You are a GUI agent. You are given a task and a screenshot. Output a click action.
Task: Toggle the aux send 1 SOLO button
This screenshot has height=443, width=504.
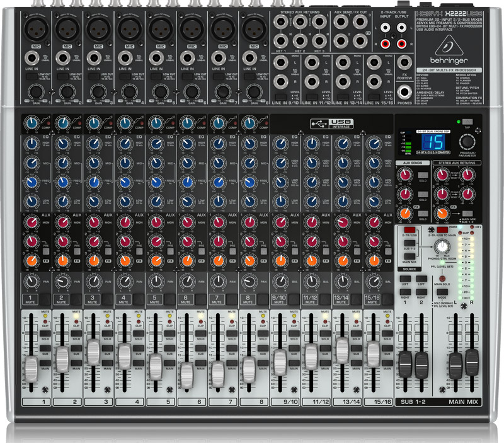(x=423, y=175)
